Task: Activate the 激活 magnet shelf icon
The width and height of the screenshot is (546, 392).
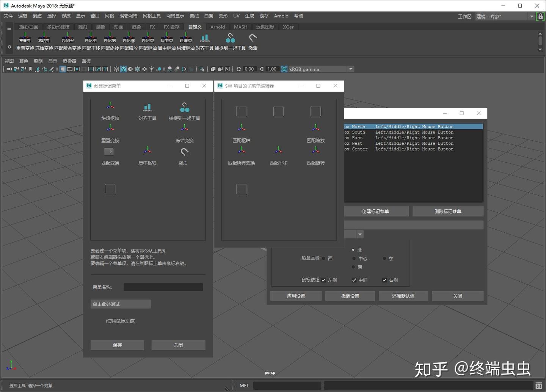Action: pyautogui.click(x=253, y=38)
